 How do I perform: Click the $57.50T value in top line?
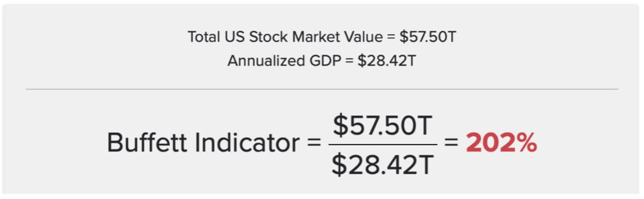tap(428, 37)
